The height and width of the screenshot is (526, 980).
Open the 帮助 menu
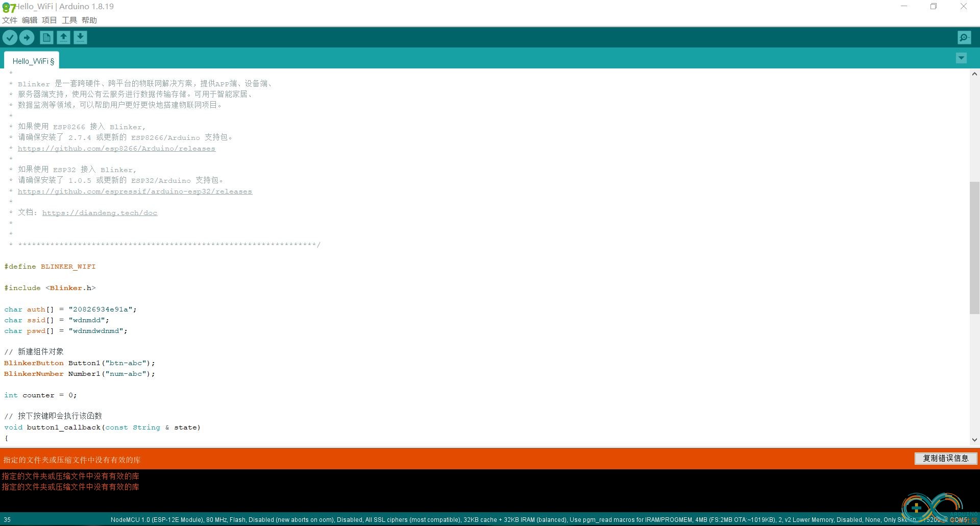tap(89, 20)
